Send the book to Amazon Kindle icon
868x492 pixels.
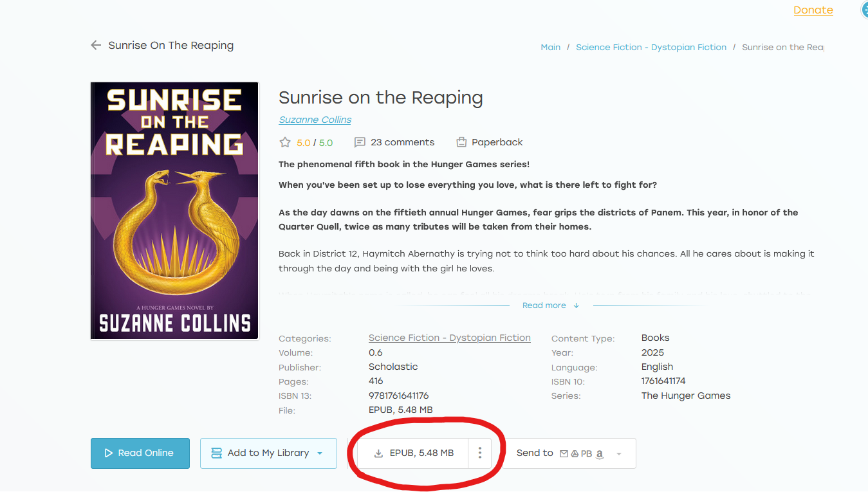point(599,454)
